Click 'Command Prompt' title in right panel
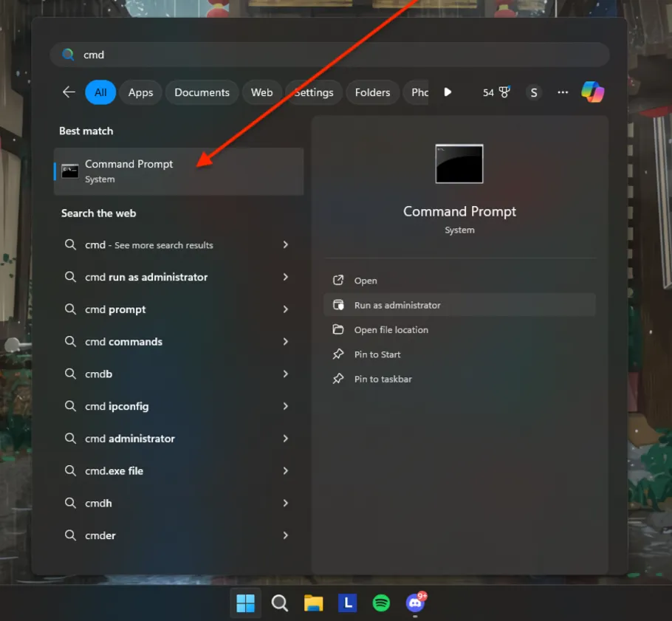Image resolution: width=672 pixels, height=621 pixels. [459, 211]
